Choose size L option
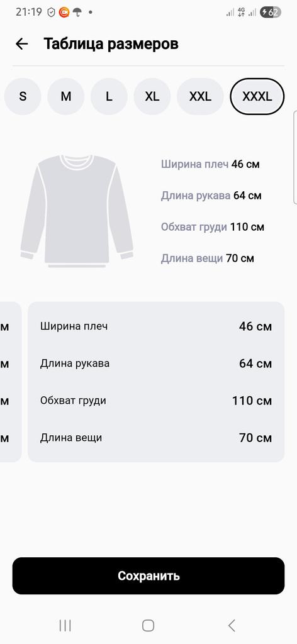Image resolution: width=297 pixels, height=644 pixels. click(109, 96)
